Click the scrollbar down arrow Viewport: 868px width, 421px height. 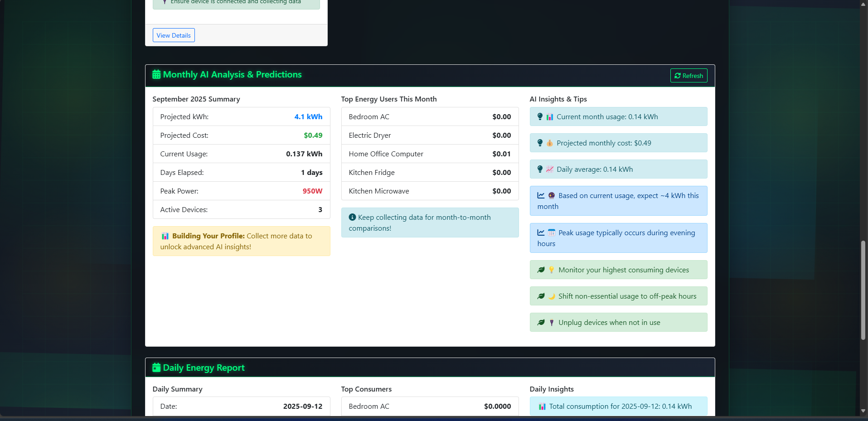click(x=863, y=411)
